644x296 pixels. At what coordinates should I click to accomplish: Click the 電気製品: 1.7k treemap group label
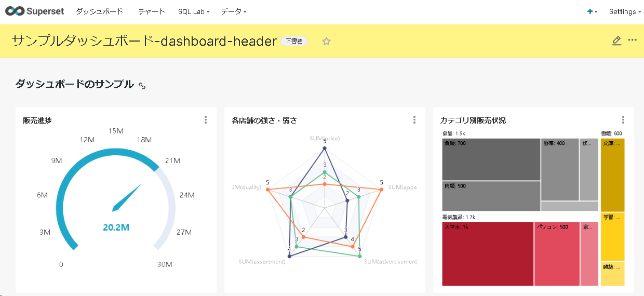[x=459, y=217]
